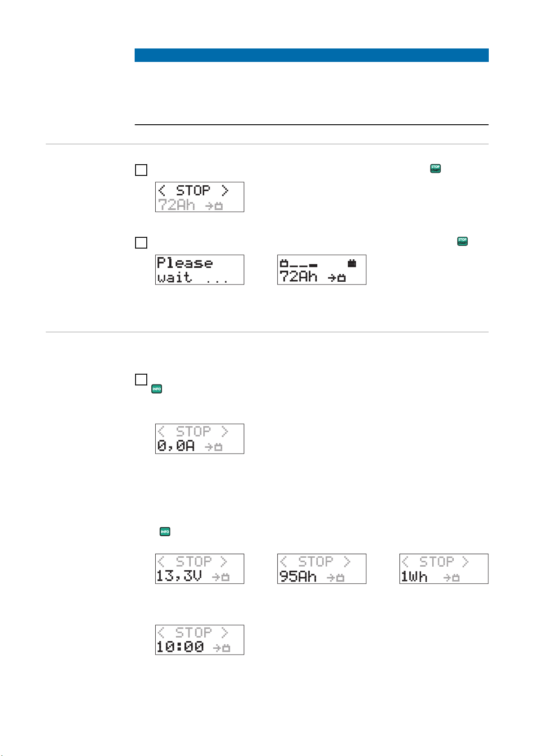Click the left chevron in the 72Ah STOP display
535x756 pixels.
162,190
